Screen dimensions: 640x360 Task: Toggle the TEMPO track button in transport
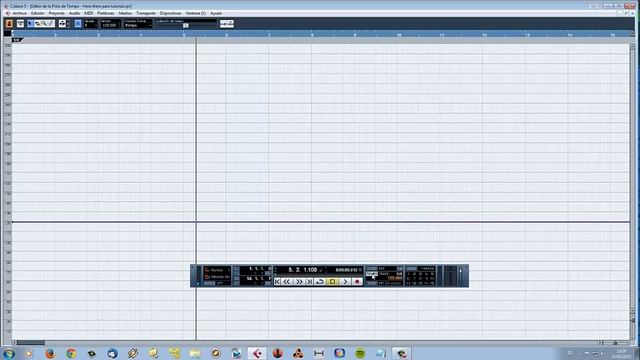[372, 274]
